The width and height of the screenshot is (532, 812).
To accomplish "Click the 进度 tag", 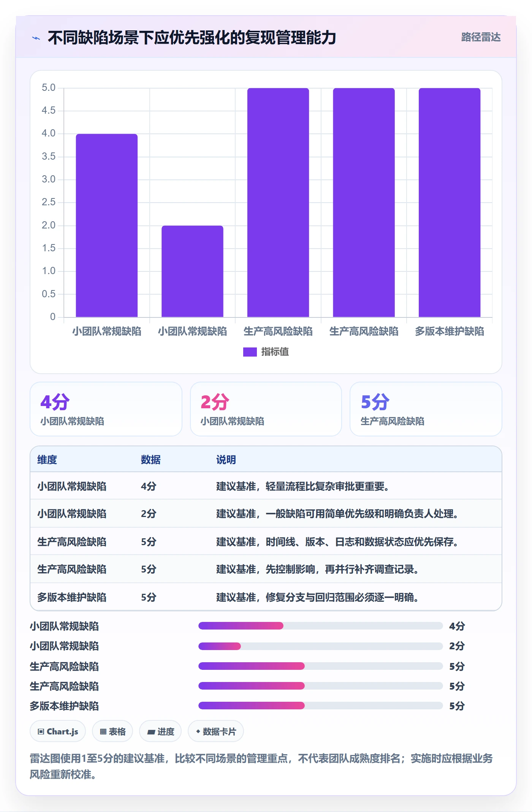I will 160,731.
